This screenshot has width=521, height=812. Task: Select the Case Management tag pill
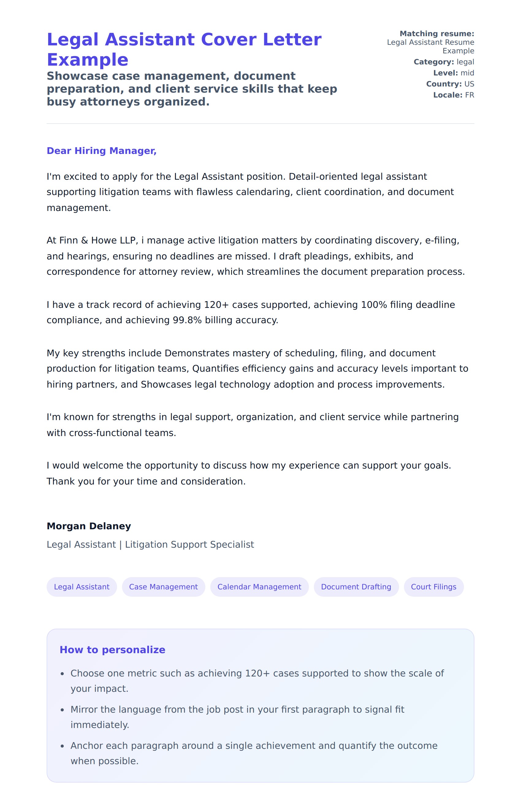pos(163,587)
